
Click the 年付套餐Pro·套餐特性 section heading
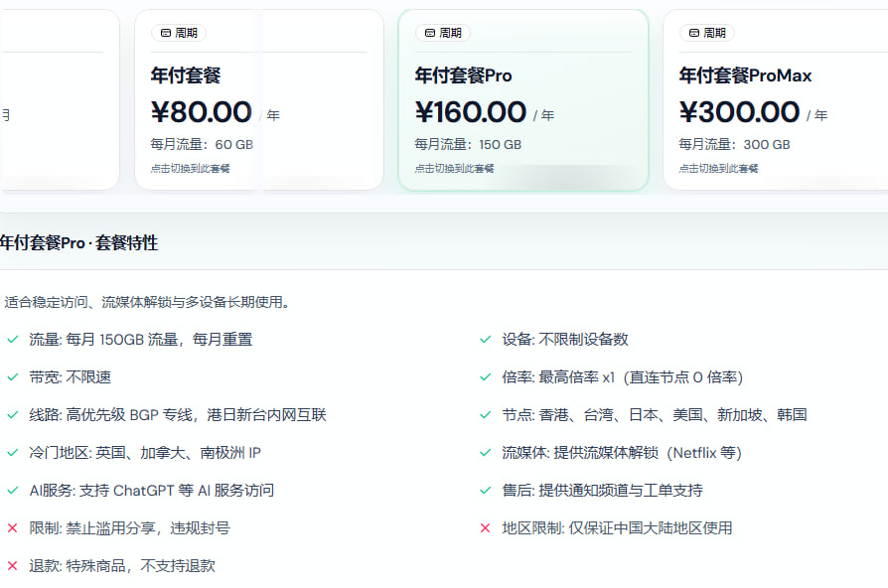coord(78,243)
